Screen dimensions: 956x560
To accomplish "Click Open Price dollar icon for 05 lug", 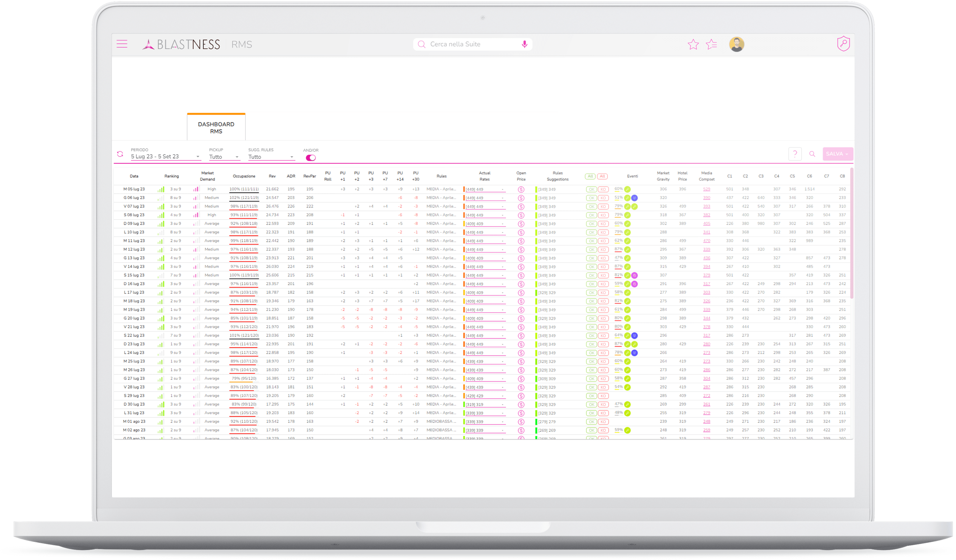I will [x=521, y=189].
